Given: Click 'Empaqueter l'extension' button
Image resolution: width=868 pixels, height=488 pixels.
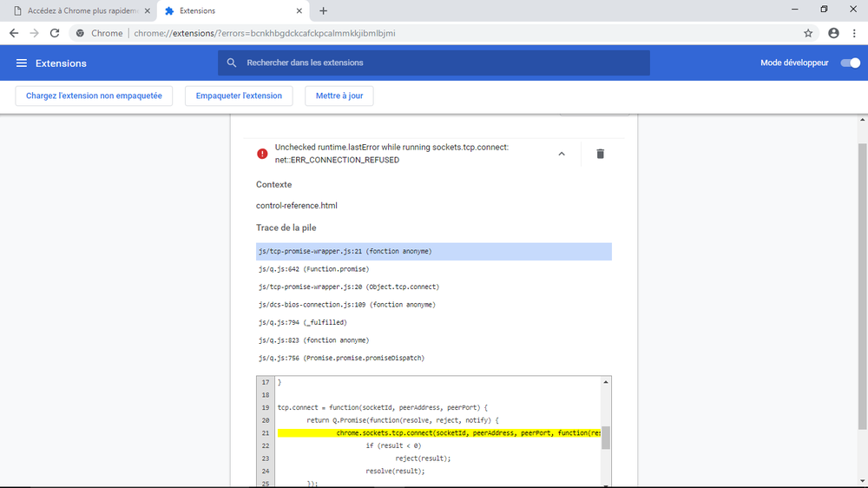Looking at the screenshot, I should [239, 96].
